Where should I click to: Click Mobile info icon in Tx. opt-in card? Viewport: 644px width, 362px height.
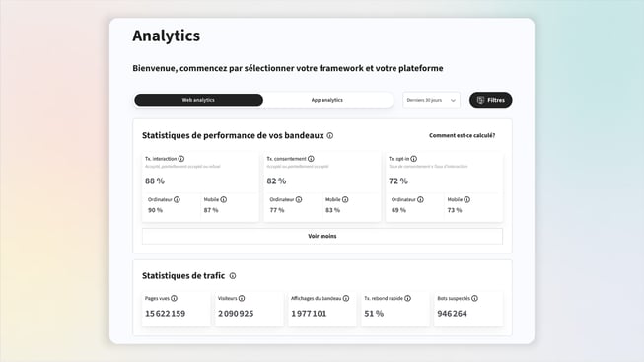tap(467, 199)
